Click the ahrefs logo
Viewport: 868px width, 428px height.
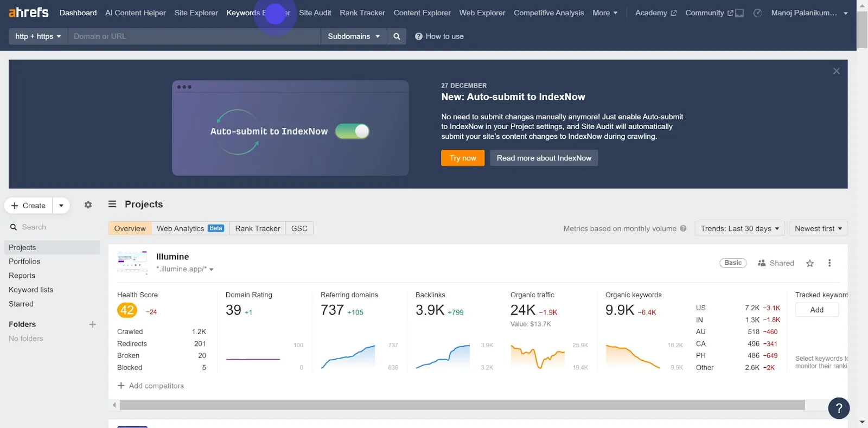(29, 12)
